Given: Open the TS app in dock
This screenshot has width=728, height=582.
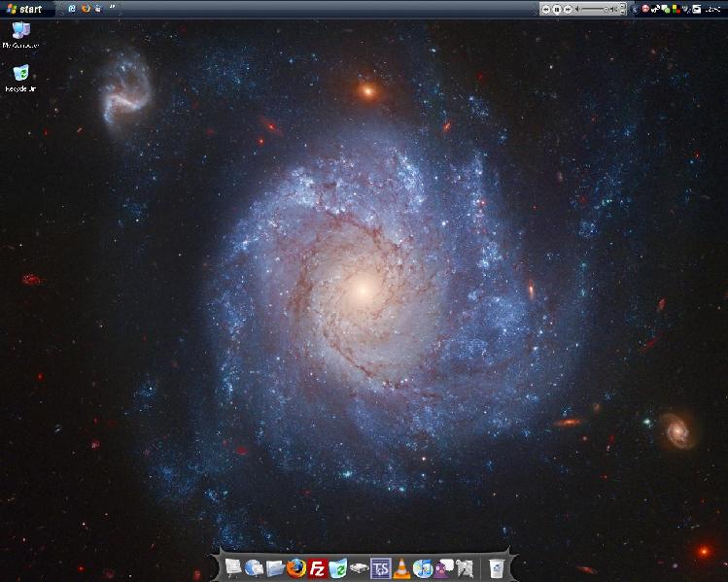Looking at the screenshot, I should pos(380,568).
